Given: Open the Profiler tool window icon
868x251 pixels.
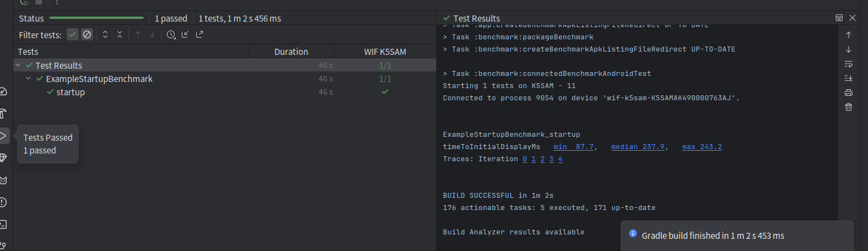Looking at the screenshot, I should click(3, 91).
